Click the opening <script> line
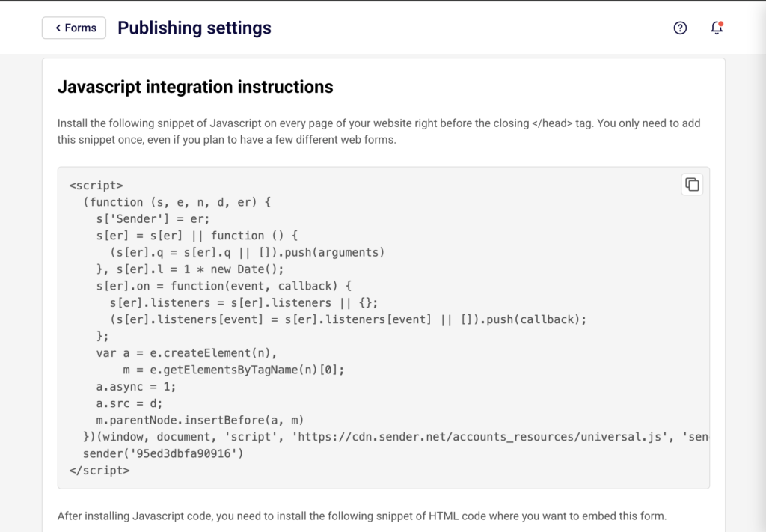This screenshot has height=532, width=766. pos(96,186)
